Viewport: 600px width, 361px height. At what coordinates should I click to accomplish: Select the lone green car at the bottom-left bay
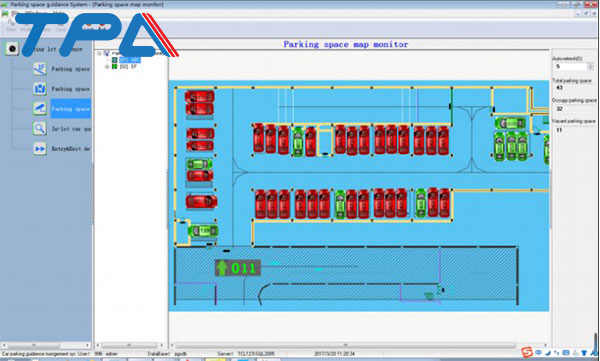pos(203,231)
